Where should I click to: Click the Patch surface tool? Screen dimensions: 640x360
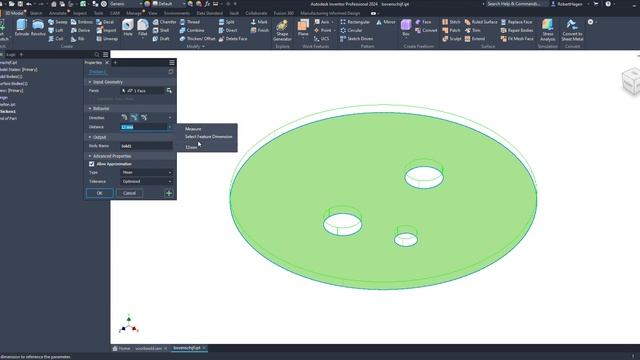point(451,30)
